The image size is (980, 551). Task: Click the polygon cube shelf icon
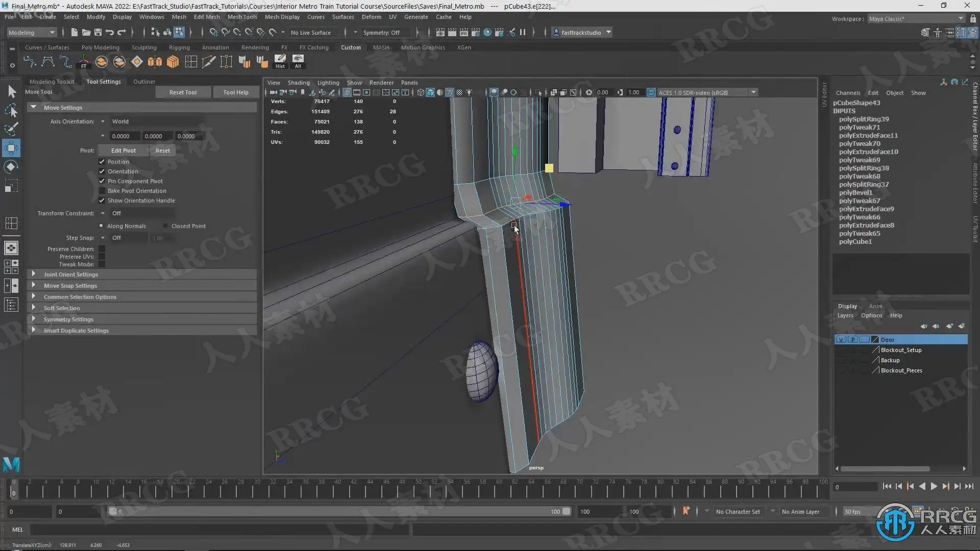pos(173,62)
